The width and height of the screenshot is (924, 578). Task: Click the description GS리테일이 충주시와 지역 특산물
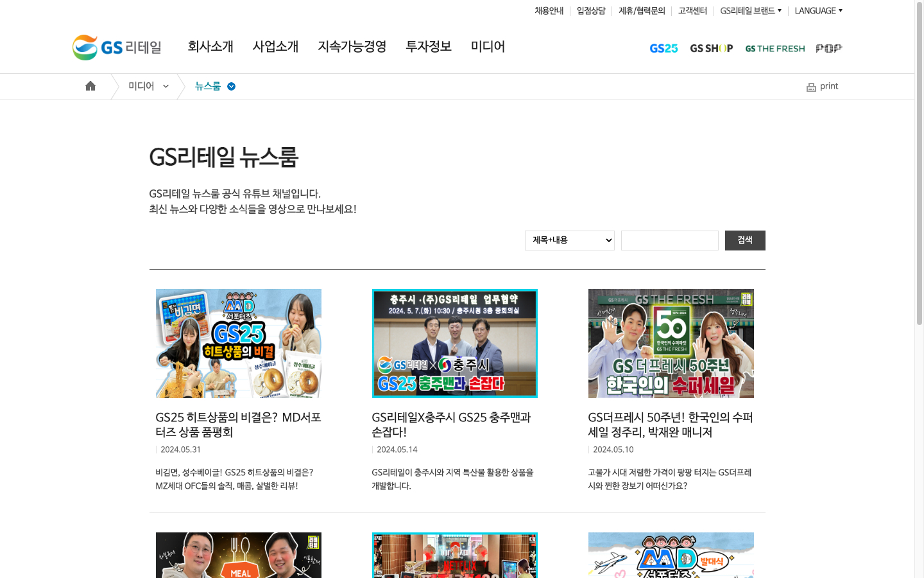point(453,479)
